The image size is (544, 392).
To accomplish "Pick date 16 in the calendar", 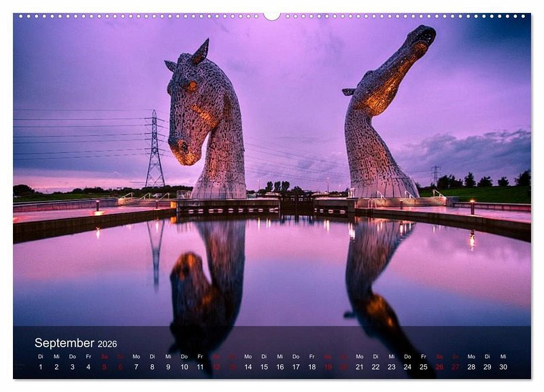I will [280, 367].
